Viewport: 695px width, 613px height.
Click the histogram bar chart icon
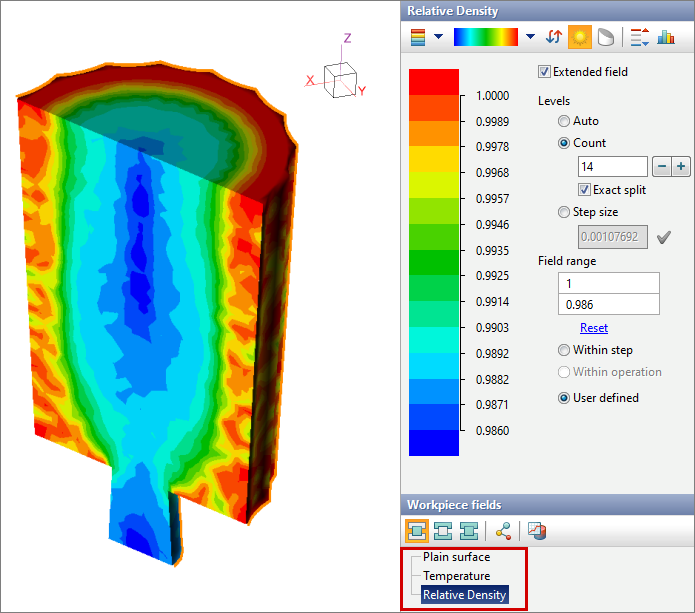click(665, 38)
